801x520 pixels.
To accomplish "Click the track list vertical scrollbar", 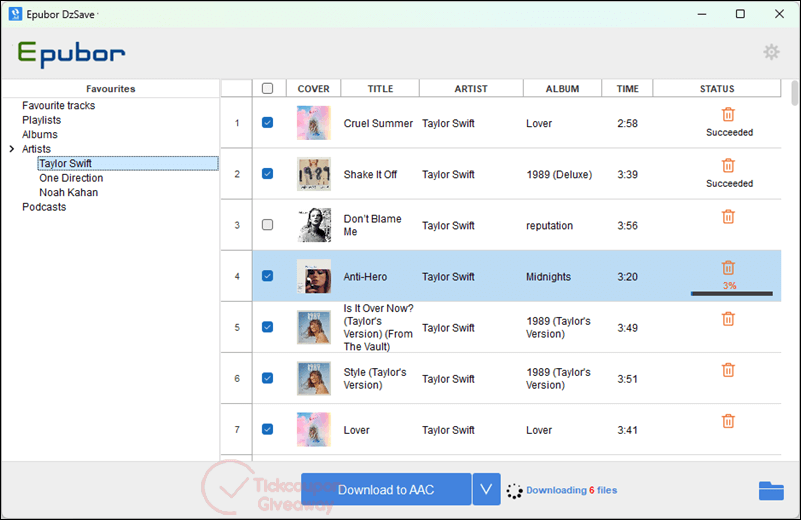I will [794, 93].
